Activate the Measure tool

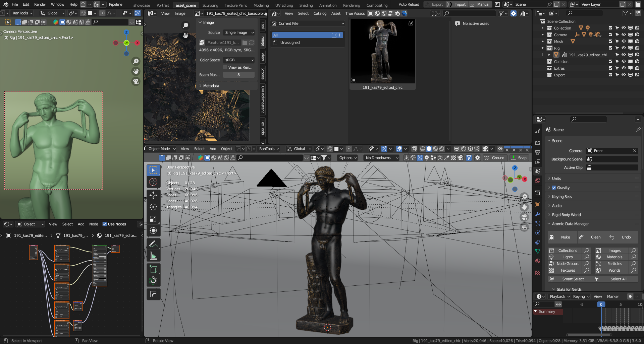point(153,255)
